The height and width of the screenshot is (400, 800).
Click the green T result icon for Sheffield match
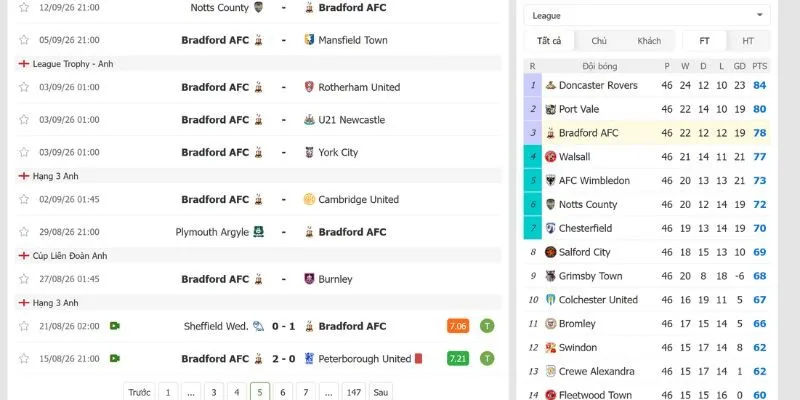487,326
